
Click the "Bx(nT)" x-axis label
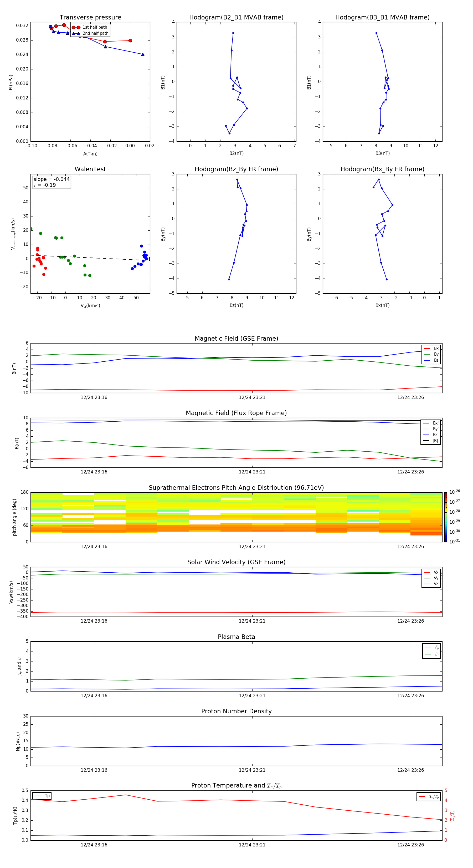tap(382, 305)
